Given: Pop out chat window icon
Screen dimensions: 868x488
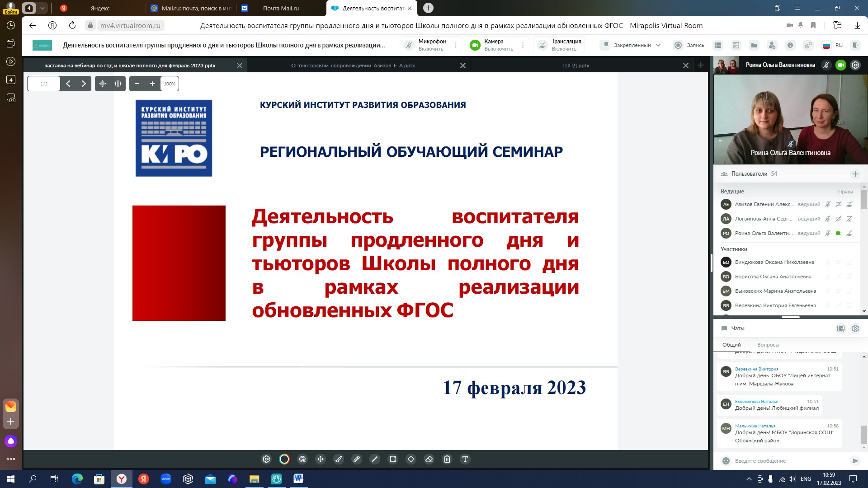Looking at the screenshot, I should pos(841,328).
